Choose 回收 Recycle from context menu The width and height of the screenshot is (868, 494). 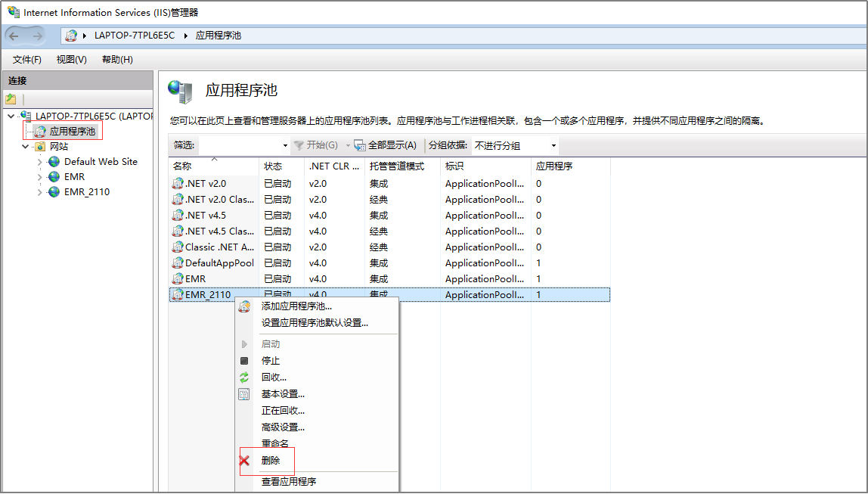274,377
